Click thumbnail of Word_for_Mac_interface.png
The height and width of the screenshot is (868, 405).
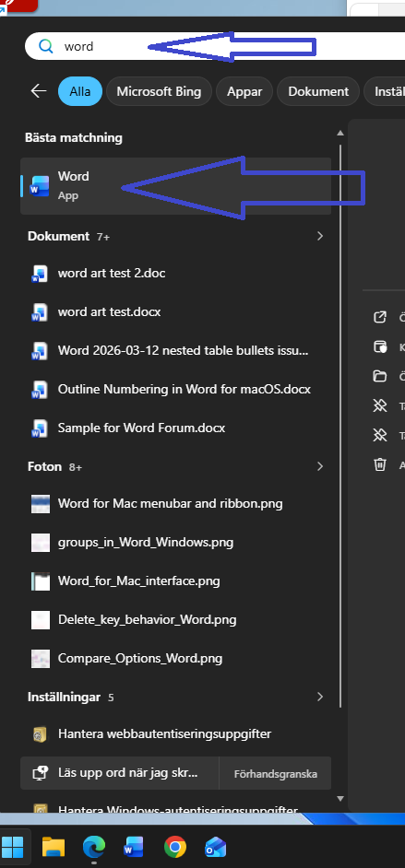coord(41,581)
